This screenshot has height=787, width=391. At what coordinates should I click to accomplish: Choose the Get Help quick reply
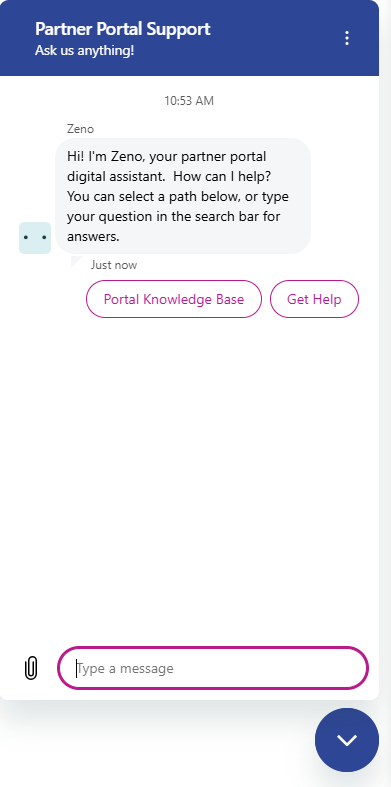[x=314, y=299]
